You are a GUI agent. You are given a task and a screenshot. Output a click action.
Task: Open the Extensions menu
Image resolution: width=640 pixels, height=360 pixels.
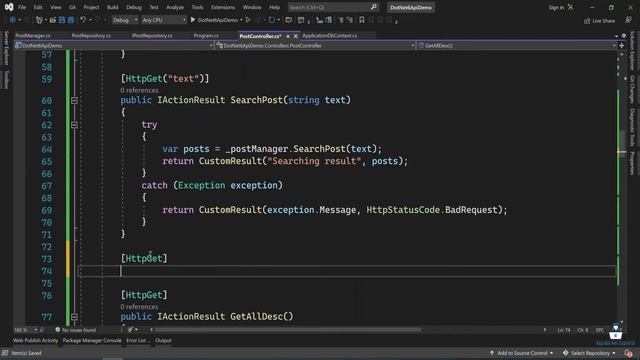[x=223, y=7]
